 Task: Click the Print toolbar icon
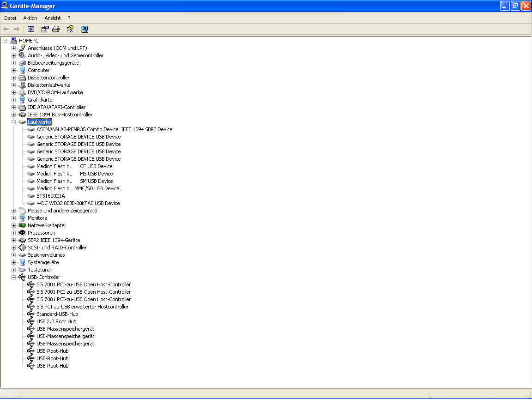click(56, 29)
